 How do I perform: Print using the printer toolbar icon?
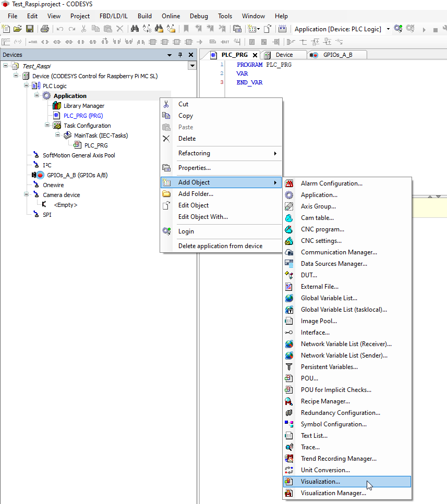45,28
